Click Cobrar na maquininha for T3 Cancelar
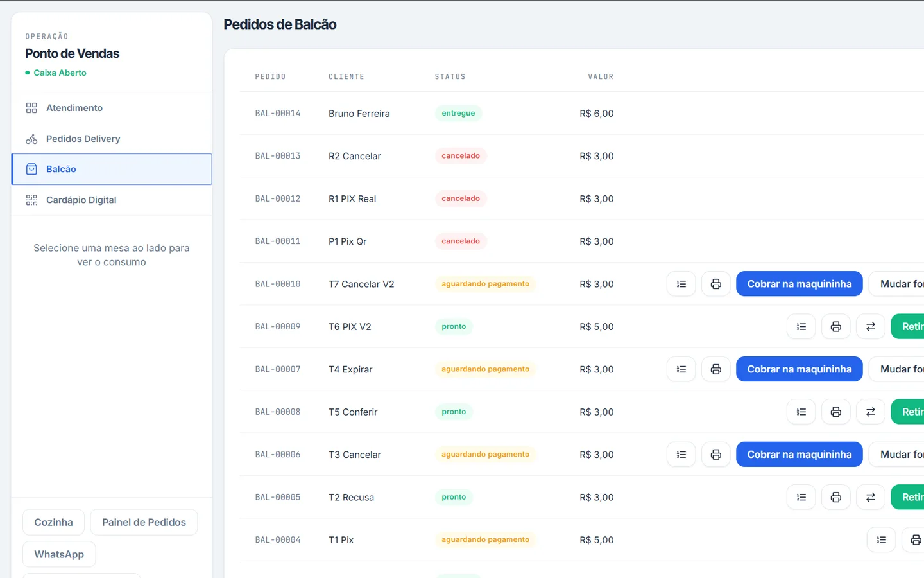 pos(800,455)
